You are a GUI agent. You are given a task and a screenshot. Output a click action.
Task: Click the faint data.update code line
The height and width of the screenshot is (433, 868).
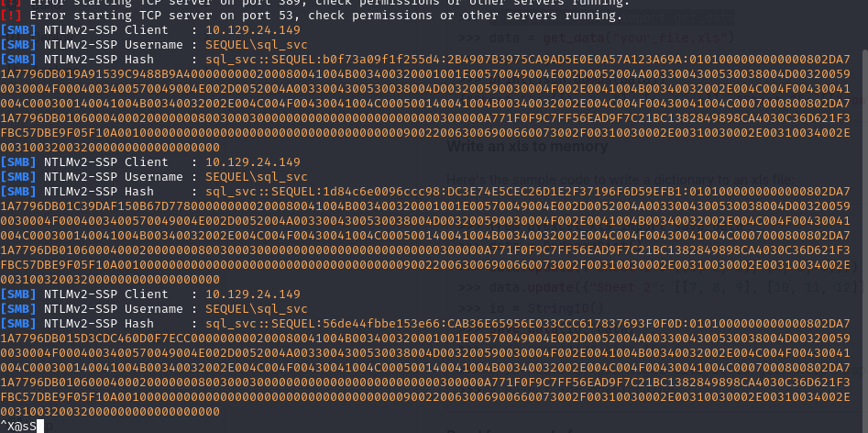(x=659, y=287)
